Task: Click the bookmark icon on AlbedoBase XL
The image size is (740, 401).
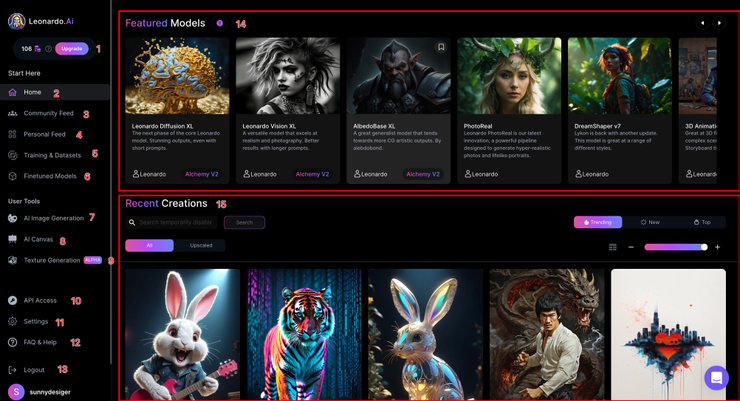Action: [441, 47]
